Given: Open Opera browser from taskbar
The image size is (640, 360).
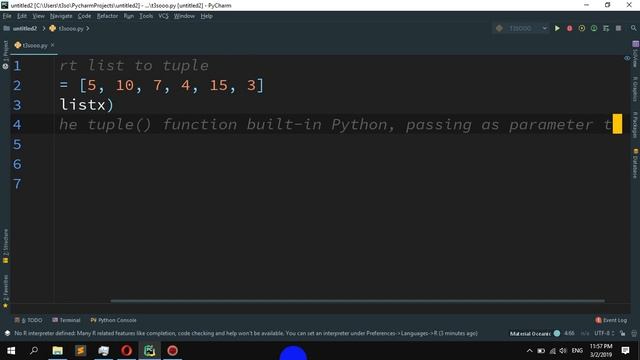Looking at the screenshot, I should 127,351.
